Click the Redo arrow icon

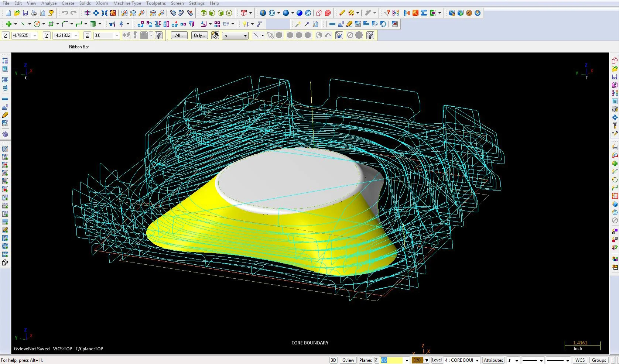[73, 13]
